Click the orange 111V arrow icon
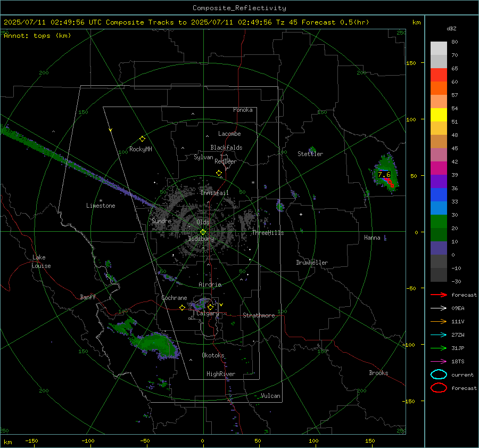The image size is (479, 448). [x=439, y=321]
